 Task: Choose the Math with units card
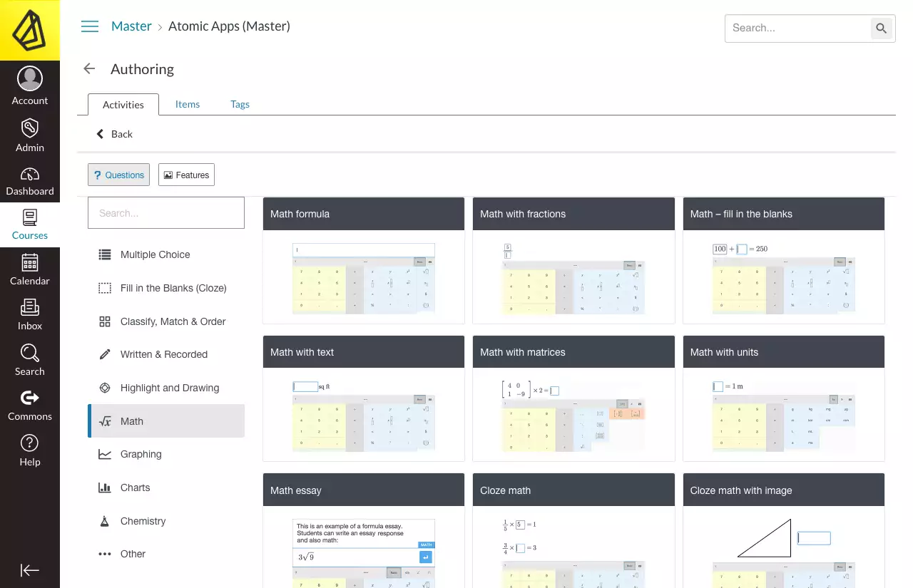(784, 398)
